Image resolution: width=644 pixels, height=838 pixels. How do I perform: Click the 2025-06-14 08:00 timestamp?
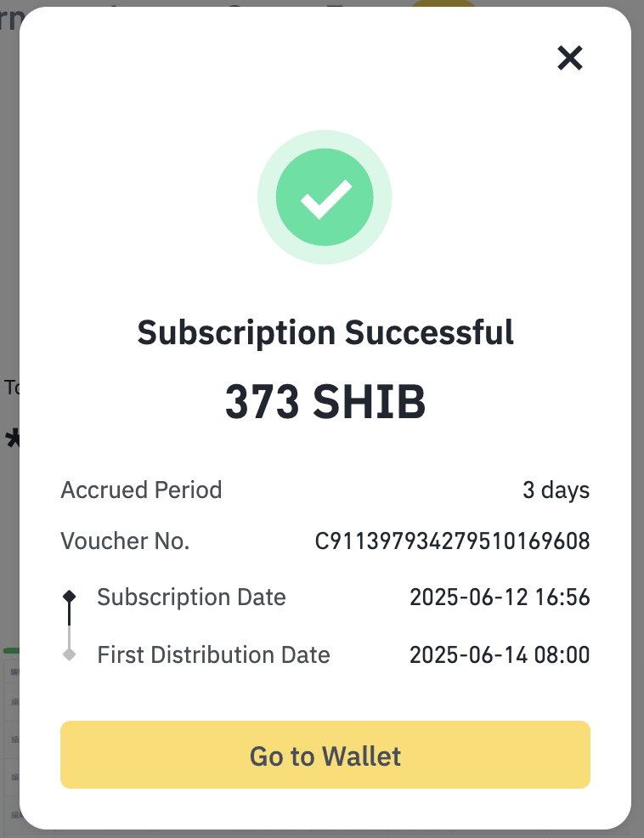500,654
